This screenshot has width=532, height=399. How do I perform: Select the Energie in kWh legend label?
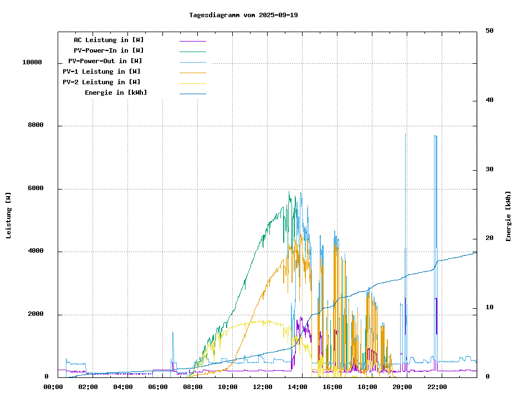116,93
